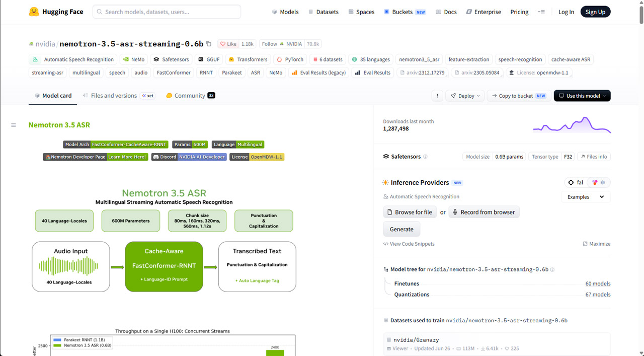
Task: Click the Transformers library tag
Action: tap(248, 59)
